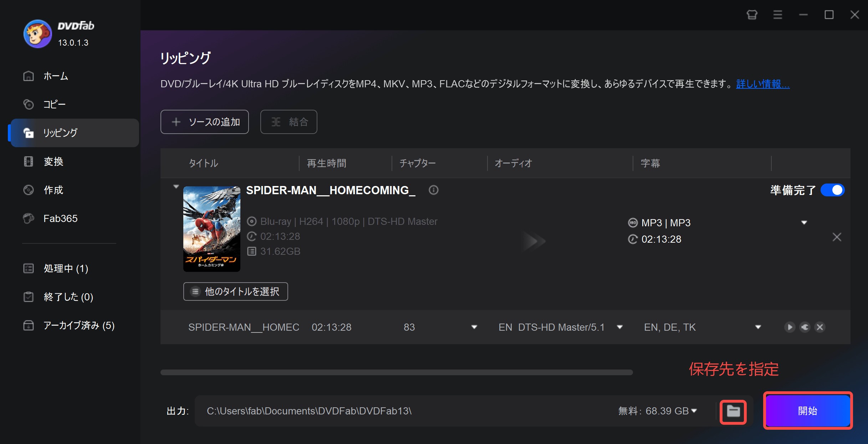This screenshot has width=868, height=444.
Task: Collapse the SPIDER-MAN source entry triangle
Action: [176, 186]
